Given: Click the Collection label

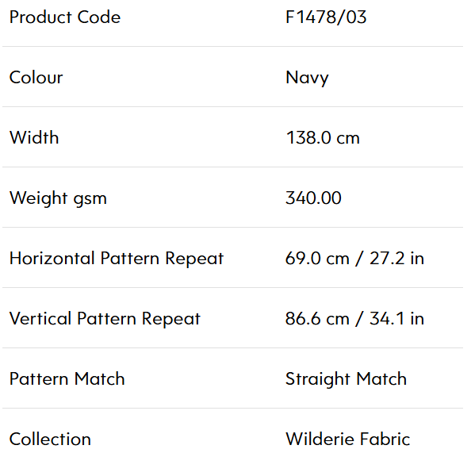Looking at the screenshot, I should 50,440.
